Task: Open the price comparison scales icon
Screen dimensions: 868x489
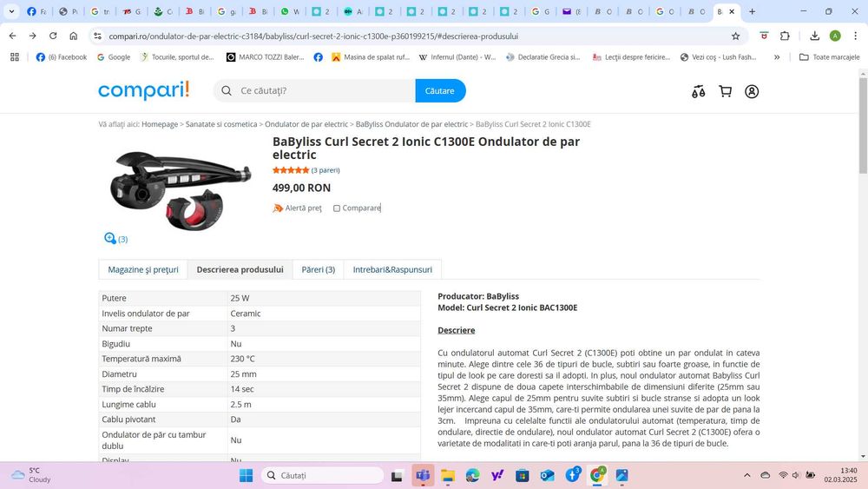Action: pos(698,91)
